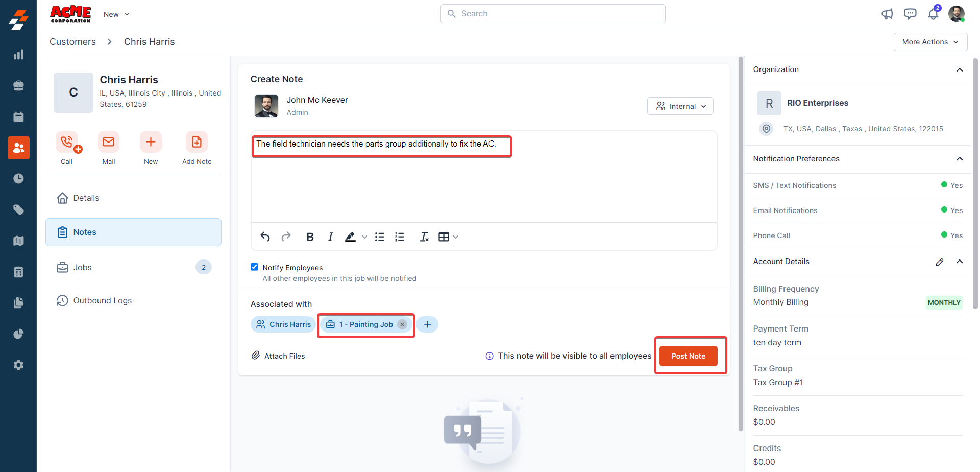The image size is (980, 472).
Task: Open the New dropdown in the header
Action: click(x=116, y=14)
